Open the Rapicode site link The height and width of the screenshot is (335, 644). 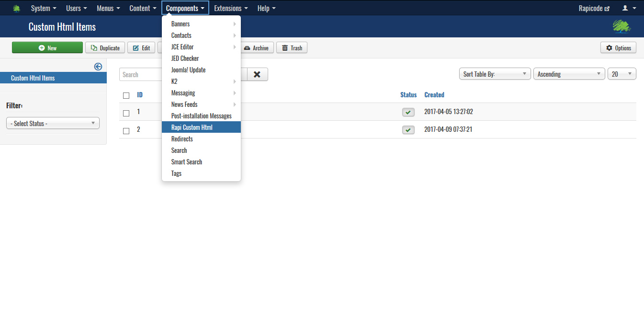tap(594, 8)
